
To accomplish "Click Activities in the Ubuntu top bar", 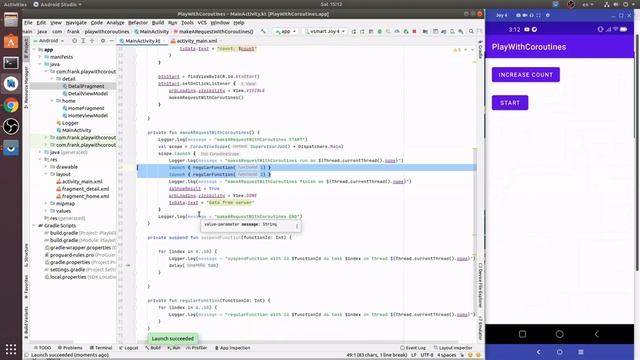I will pyautogui.click(x=15, y=4).
